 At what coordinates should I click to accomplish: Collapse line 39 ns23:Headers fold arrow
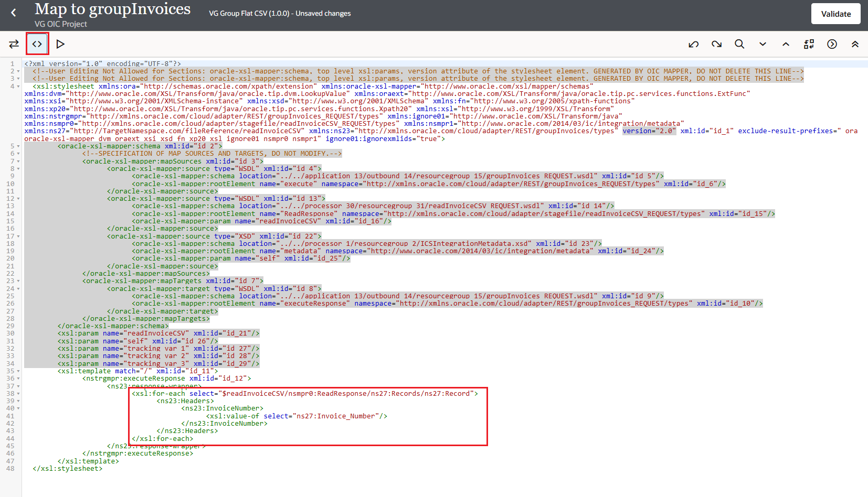(18, 401)
